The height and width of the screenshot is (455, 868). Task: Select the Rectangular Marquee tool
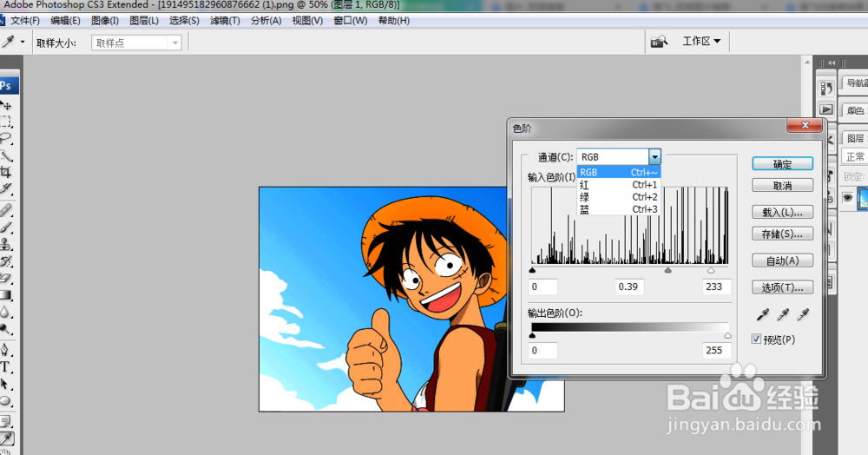[6, 122]
